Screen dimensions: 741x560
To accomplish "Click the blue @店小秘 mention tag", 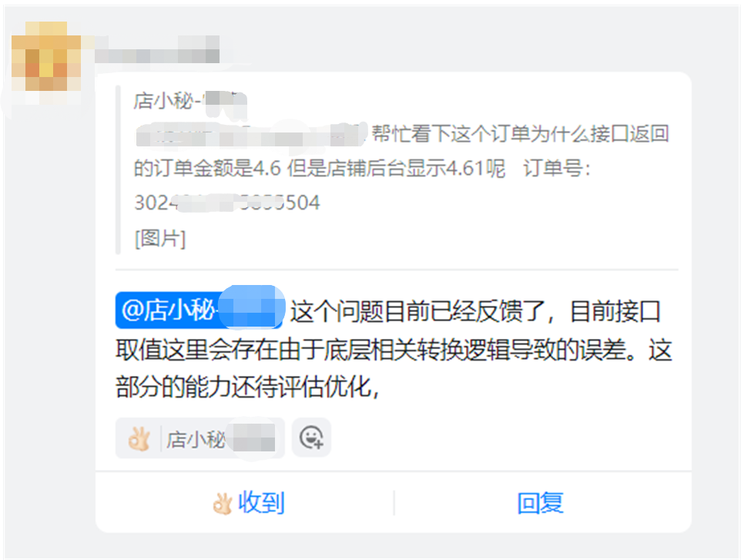I will [x=199, y=310].
